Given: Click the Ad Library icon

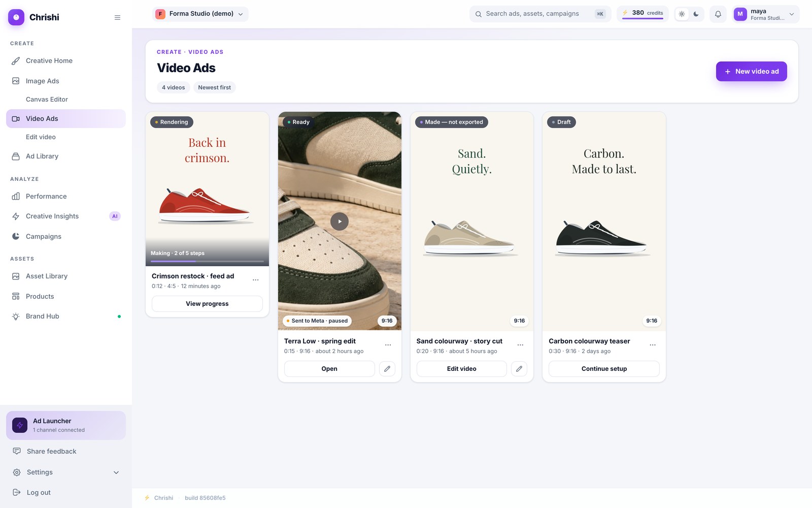Looking at the screenshot, I should (x=16, y=156).
